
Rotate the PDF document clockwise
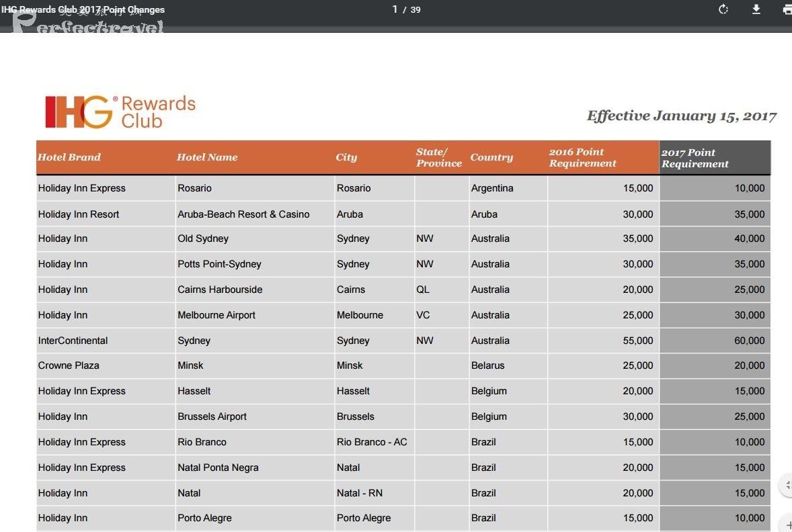[723, 9]
